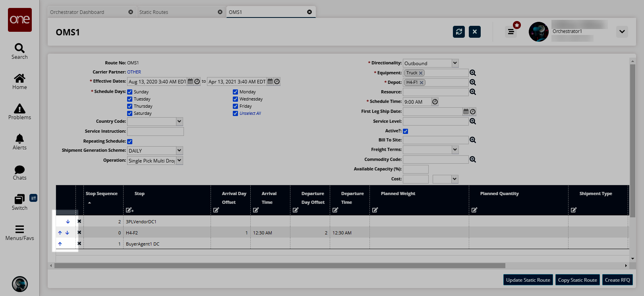This screenshot has height=296, width=644.
Task: Open the Problems icon in the sidebar
Action: tap(19, 112)
